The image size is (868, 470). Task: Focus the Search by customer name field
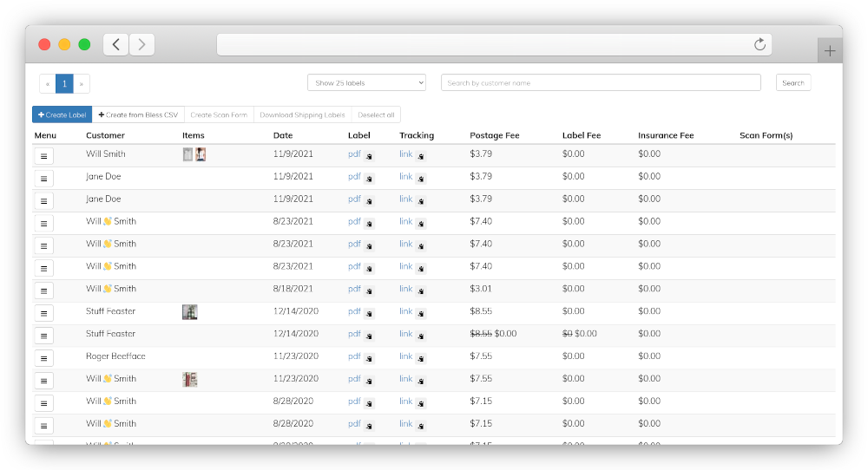click(x=601, y=83)
